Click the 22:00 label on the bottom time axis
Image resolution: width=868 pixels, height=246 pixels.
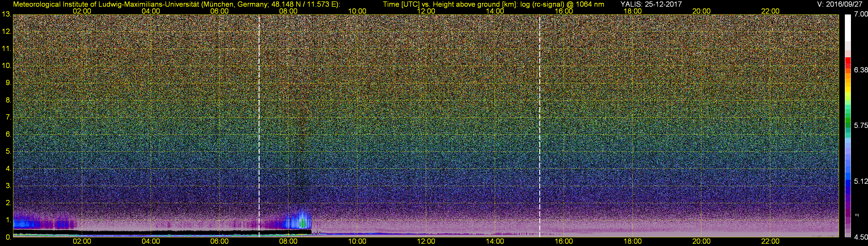coord(770,241)
